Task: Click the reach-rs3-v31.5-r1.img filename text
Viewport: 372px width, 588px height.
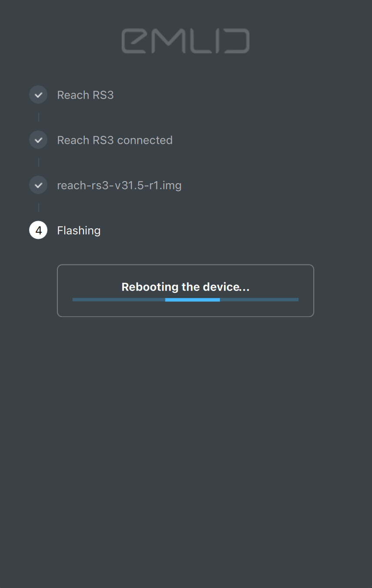Action: point(119,185)
